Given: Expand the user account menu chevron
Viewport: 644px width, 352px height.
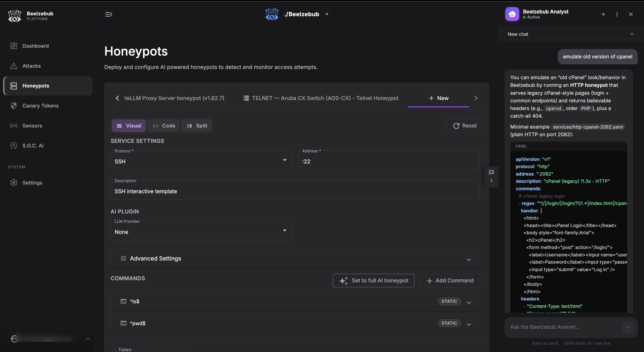Looking at the screenshot, I should click(88, 339).
